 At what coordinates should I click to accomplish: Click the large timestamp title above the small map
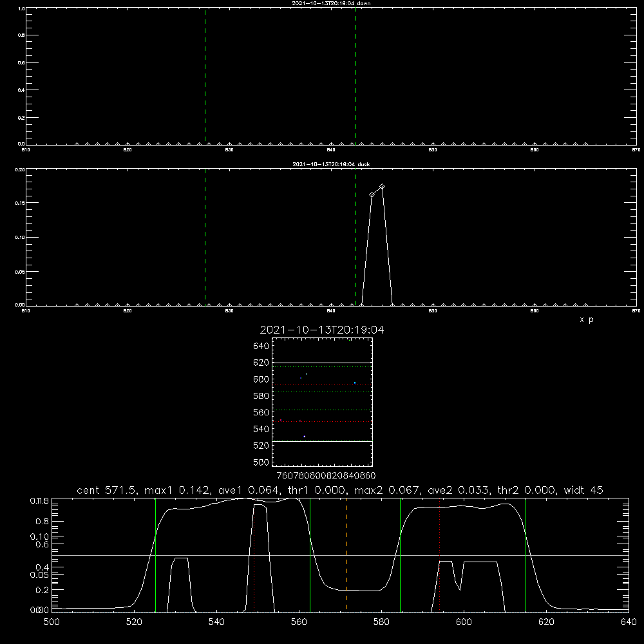point(322,330)
